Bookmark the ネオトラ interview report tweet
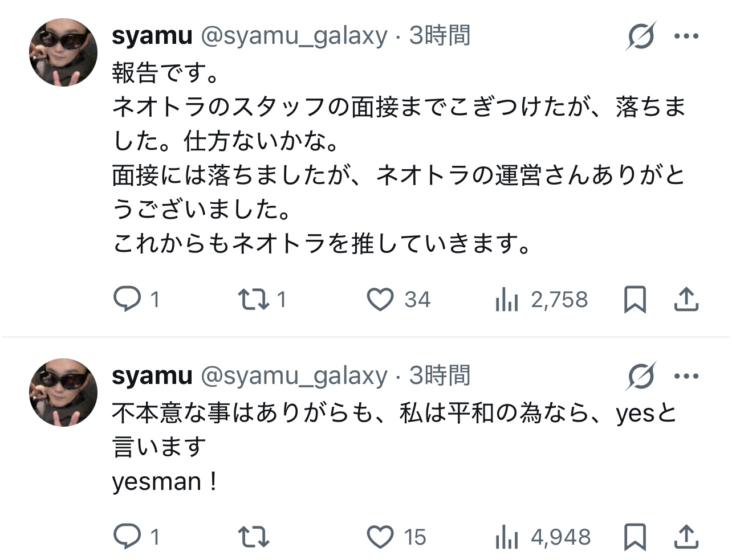Viewport: 732px width, 560px height. coord(635,300)
